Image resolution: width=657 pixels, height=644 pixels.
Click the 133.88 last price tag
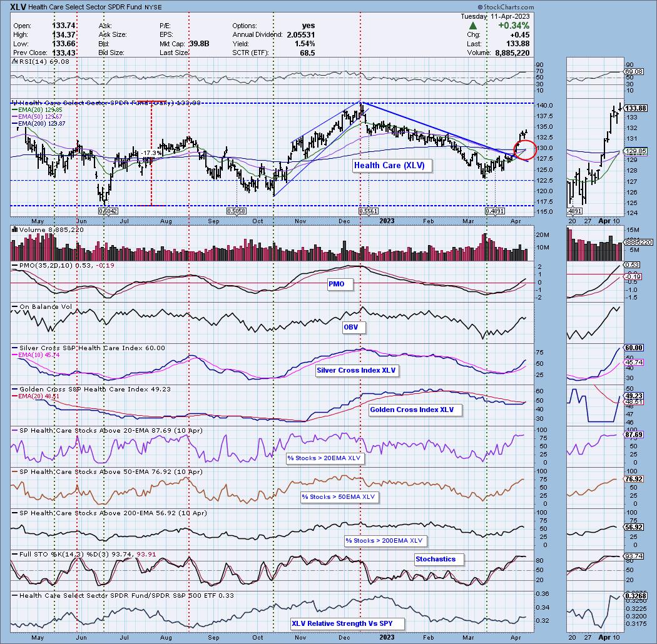click(636, 108)
